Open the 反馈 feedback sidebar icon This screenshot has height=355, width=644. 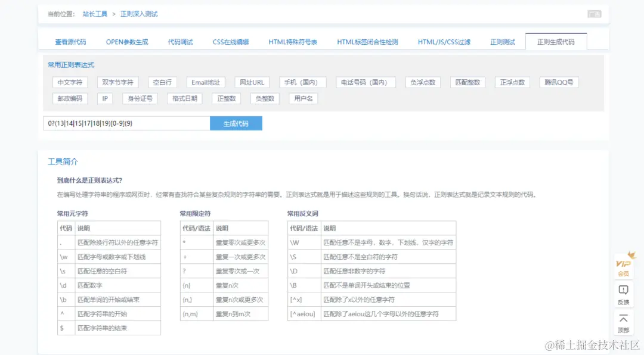(x=623, y=295)
